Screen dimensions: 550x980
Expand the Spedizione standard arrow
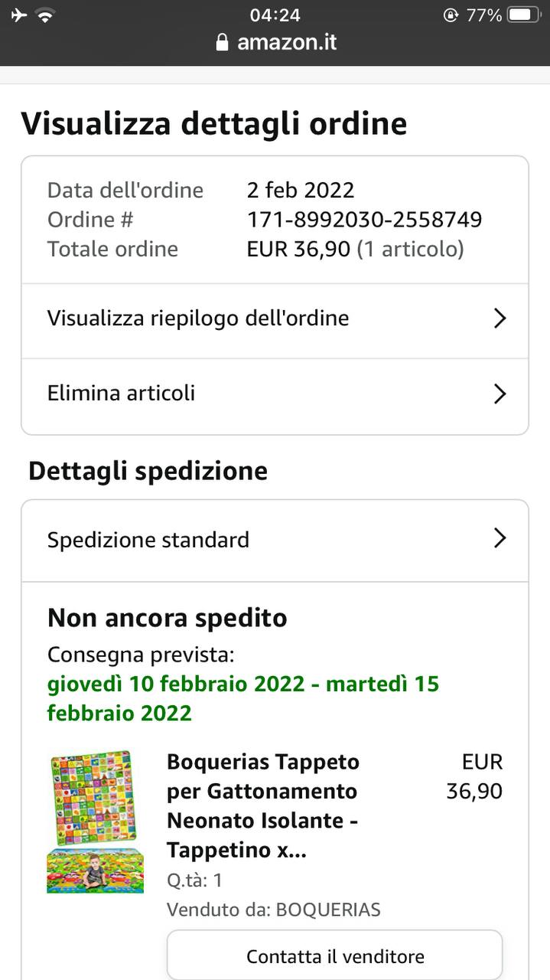coord(500,539)
